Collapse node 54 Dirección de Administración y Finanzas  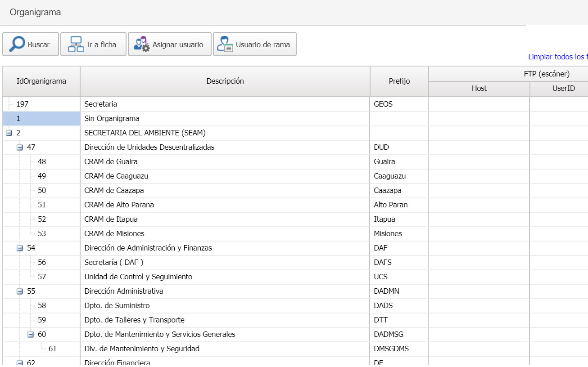[20, 248]
